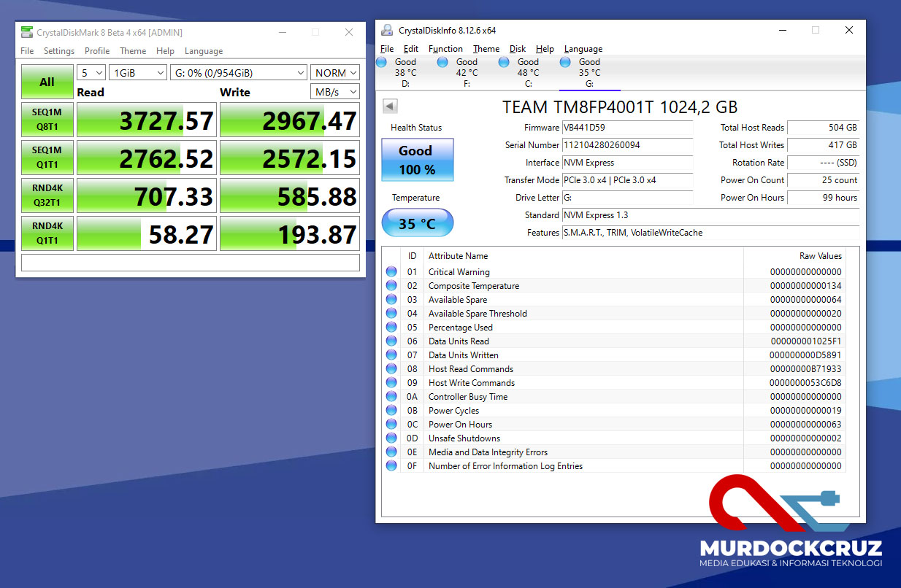Select disk G: status orb at 35 °C
This screenshot has width=901, height=588.
tap(565, 63)
